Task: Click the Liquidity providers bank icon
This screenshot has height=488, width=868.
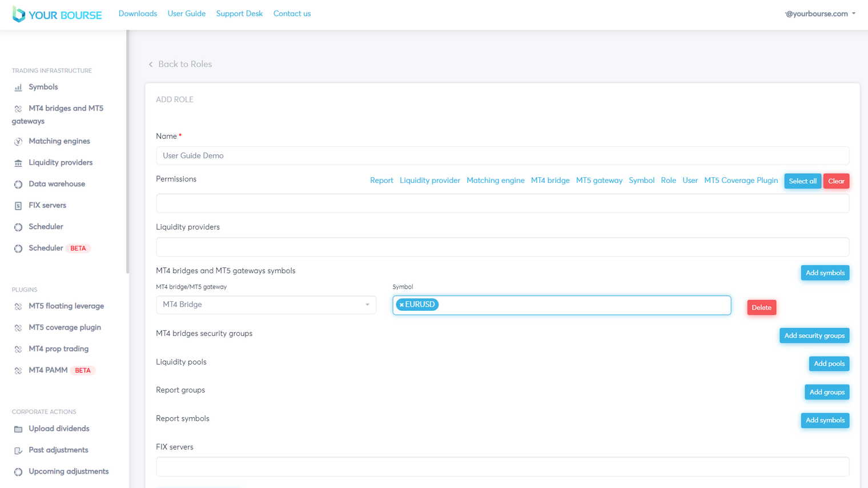Action: [x=18, y=163]
